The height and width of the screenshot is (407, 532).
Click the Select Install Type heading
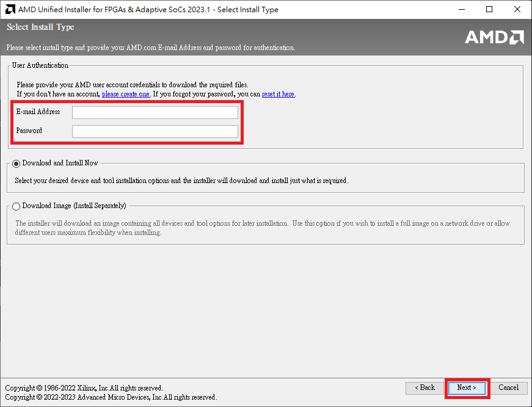coord(40,27)
